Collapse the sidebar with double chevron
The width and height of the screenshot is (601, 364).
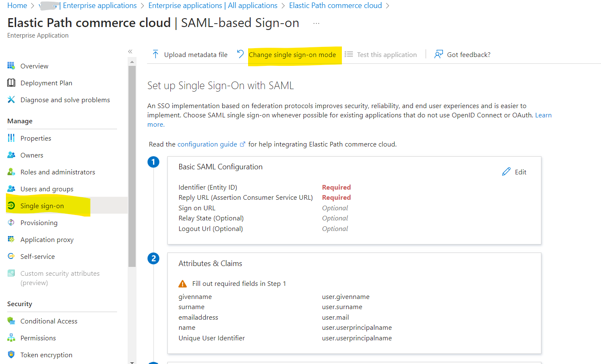[130, 52]
